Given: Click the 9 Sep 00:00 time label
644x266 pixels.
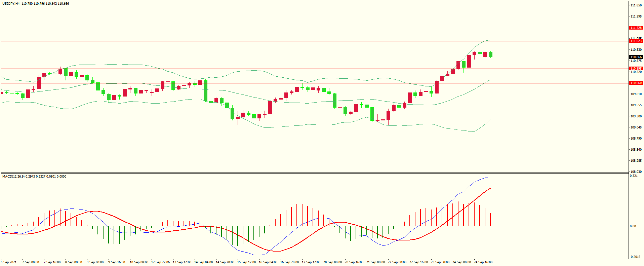Looking at the screenshot, I should pos(95,262).
